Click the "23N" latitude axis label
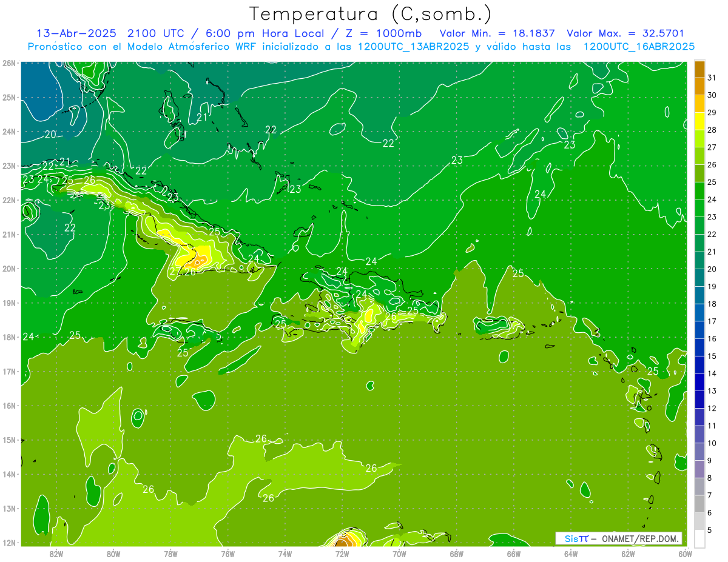728x562 pixels. point(8,166)
